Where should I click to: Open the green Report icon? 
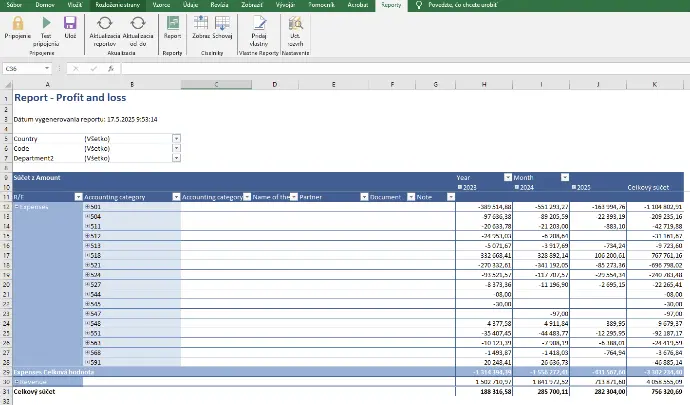click(x=172, y=23)
